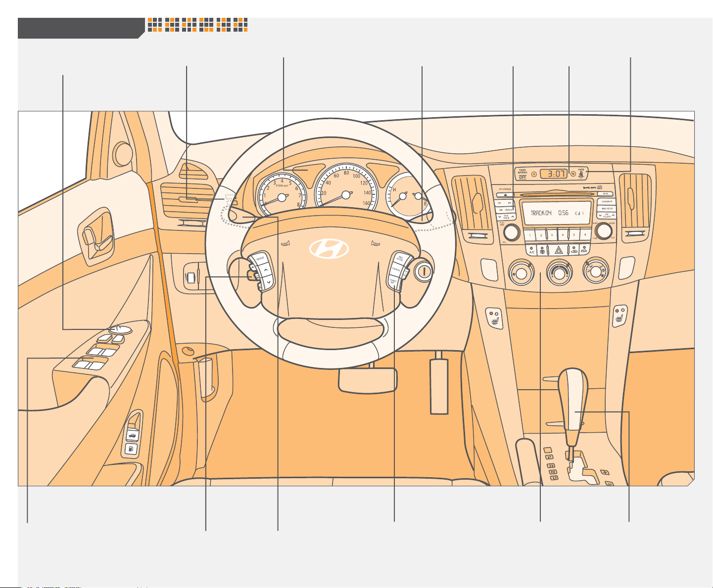The height and width of the screenshot is (588, 713).
Task: Select radio preset button 6
Action: point(585,235)
